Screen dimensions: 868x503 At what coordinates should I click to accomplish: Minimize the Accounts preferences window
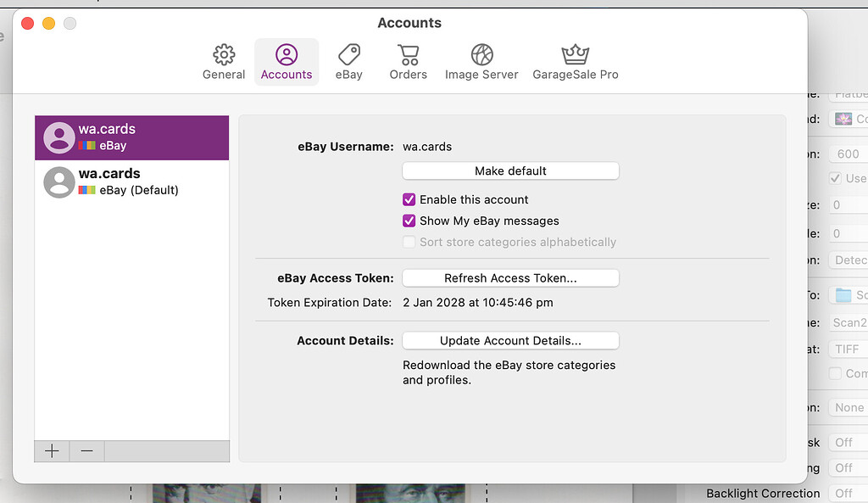coord(48,23)
